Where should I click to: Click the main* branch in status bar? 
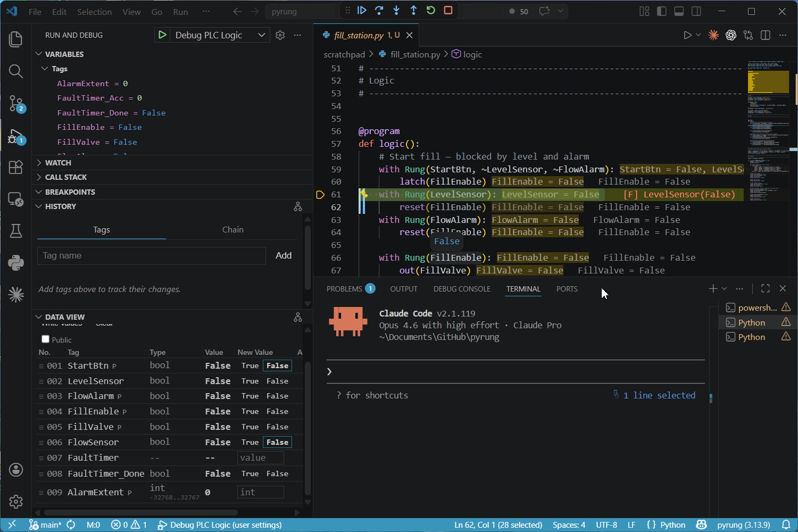click(x=46, y=525)
